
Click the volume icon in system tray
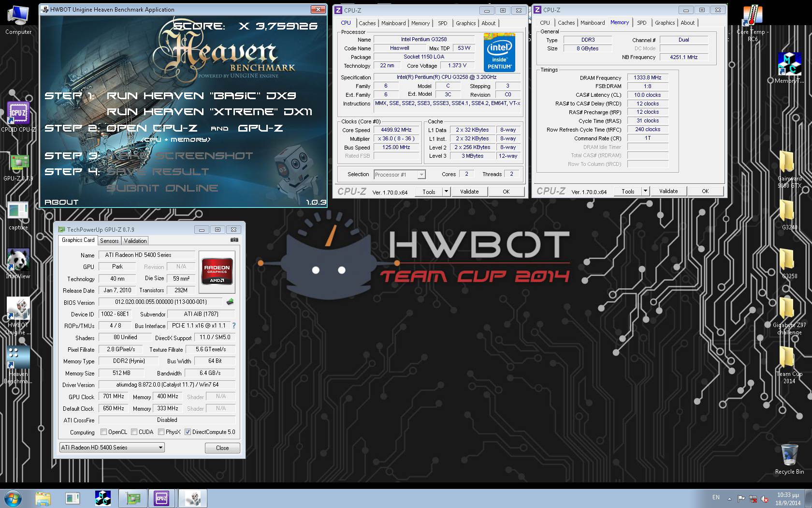pyautogui.click(x=765, y=498)
